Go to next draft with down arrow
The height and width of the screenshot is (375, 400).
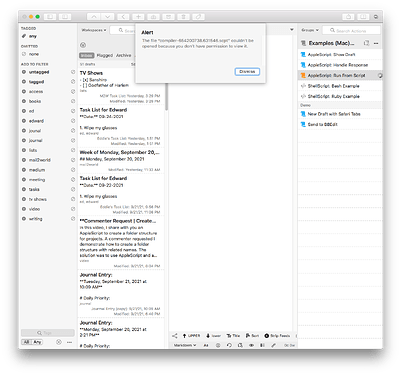107,16
